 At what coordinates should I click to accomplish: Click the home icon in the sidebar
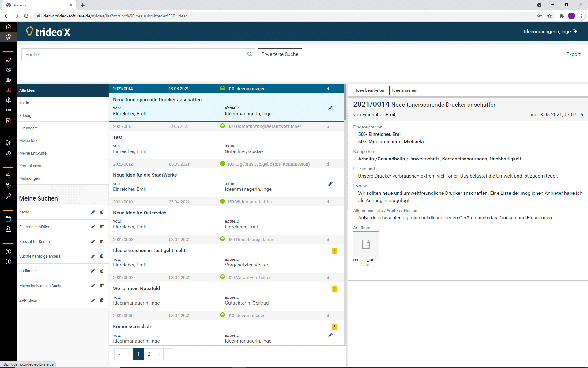[x=8, y=27]
